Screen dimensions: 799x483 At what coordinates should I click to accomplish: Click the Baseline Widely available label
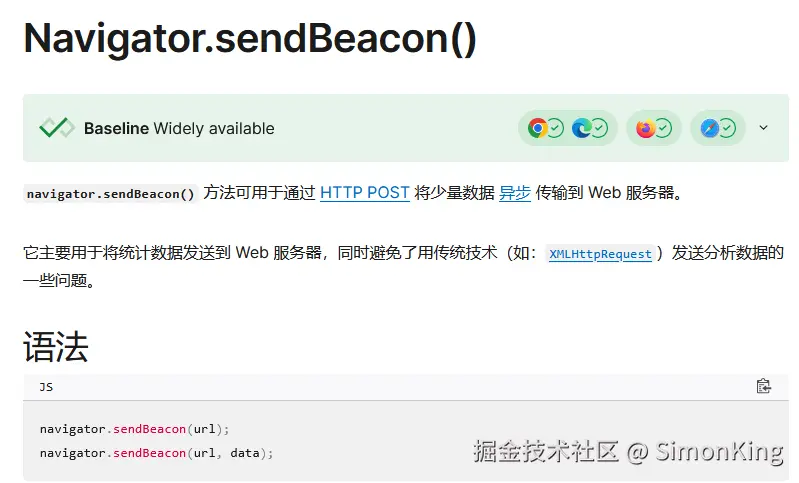179,128
